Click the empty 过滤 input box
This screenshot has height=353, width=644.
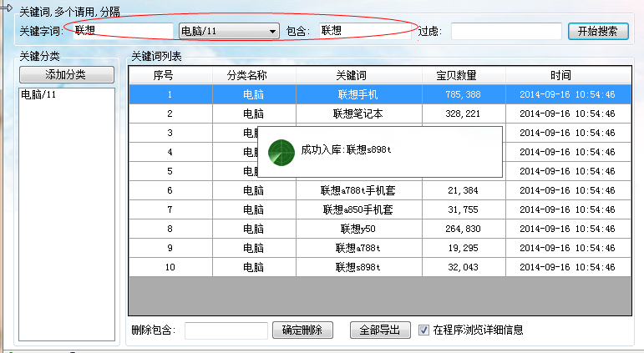506,31
